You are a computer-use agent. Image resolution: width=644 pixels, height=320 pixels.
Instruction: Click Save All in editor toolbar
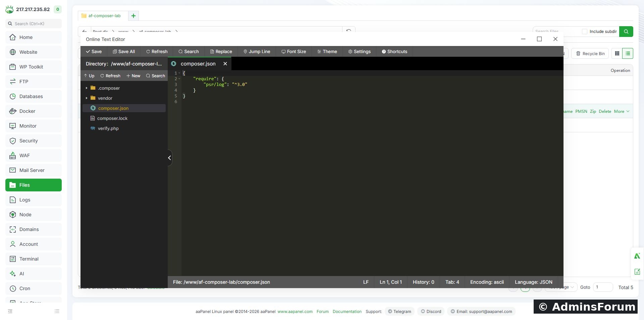point(124,51)
